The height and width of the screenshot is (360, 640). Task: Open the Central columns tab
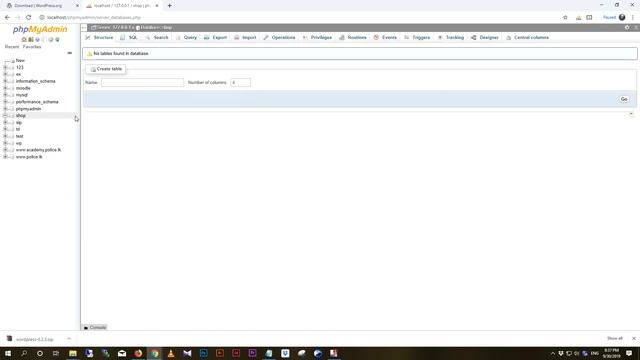point(527,38)
